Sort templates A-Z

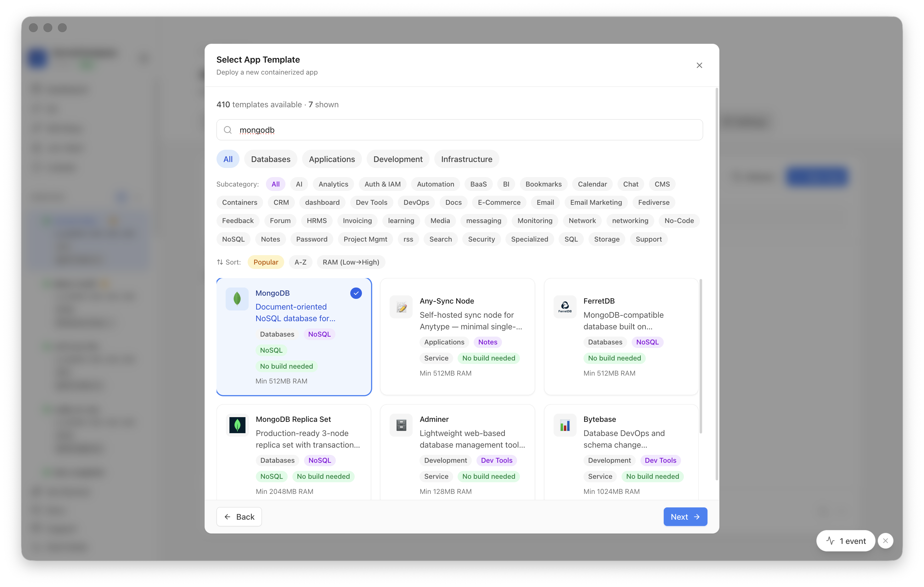300,262
